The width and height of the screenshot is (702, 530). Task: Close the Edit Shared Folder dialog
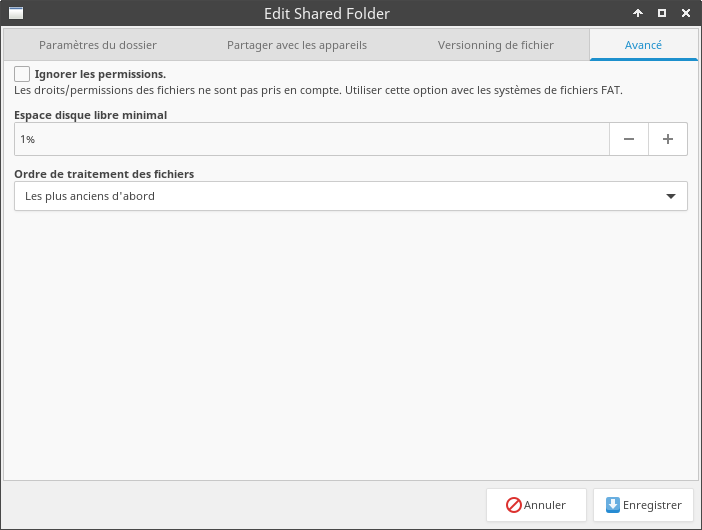(685, 13)
